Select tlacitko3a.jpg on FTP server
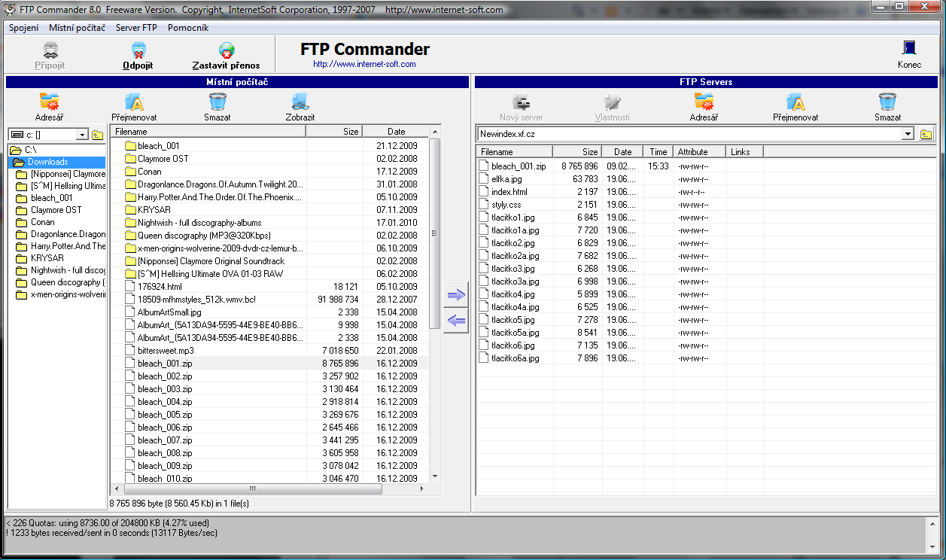The image size is (946, 560). (x=516, y=281)
